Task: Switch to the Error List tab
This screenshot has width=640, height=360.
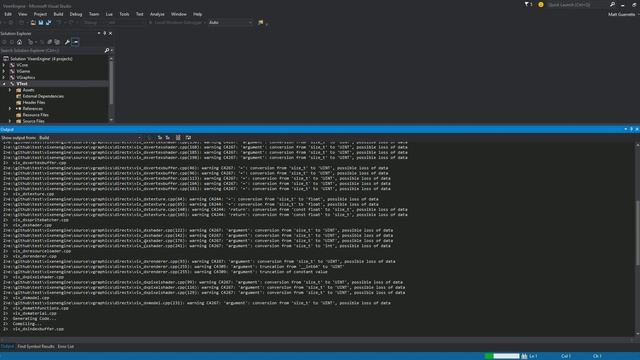Action: tap(66, 347)
